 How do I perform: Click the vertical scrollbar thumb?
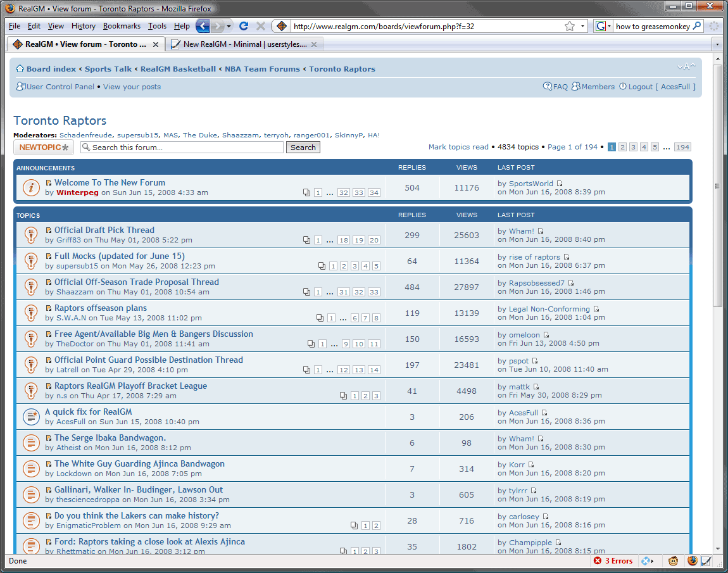pos(718,186)
